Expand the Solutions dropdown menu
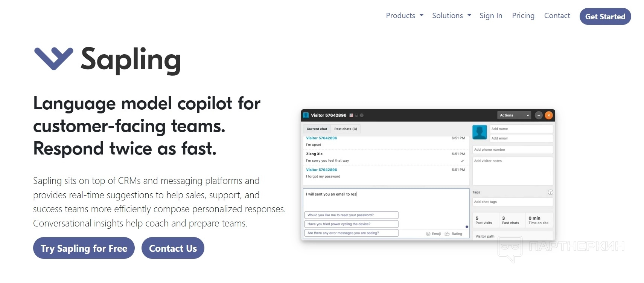 pos(452,15)
